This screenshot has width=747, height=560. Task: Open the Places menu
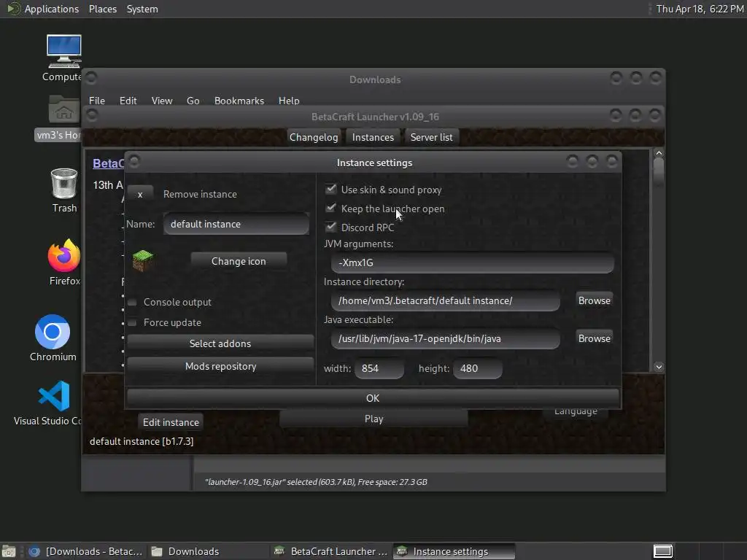point(102,9)
